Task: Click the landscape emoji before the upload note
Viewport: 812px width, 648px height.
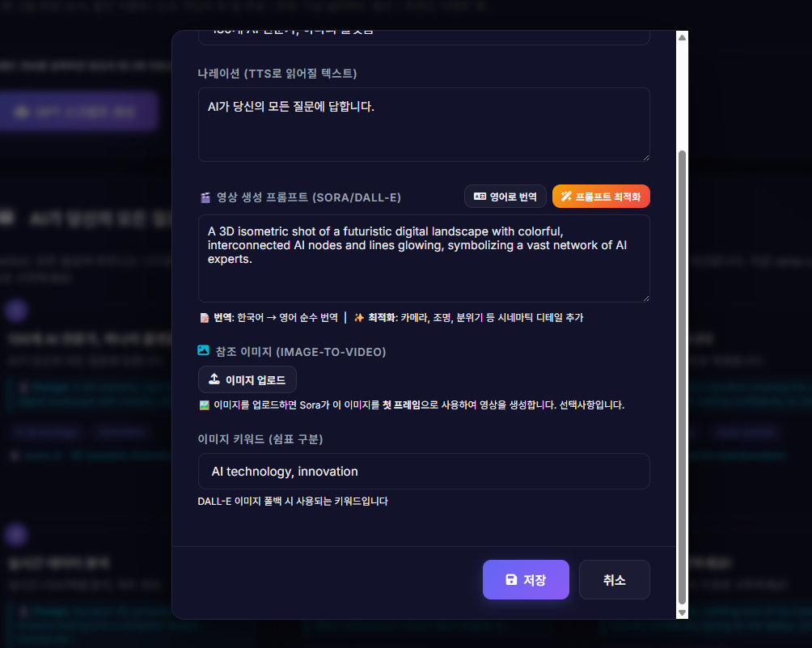Action: (204, 405)
